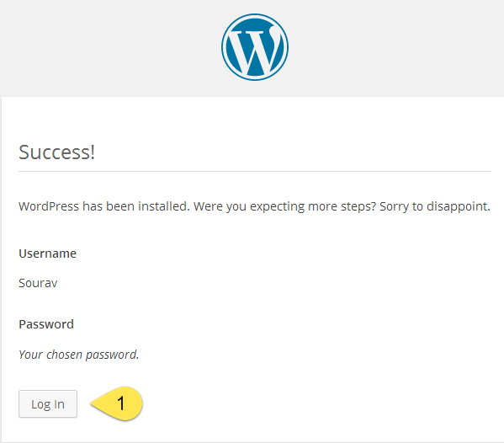Click the WordPress logo at the top
The height and width of the screenshot is (443, 504).
[255, 47]
